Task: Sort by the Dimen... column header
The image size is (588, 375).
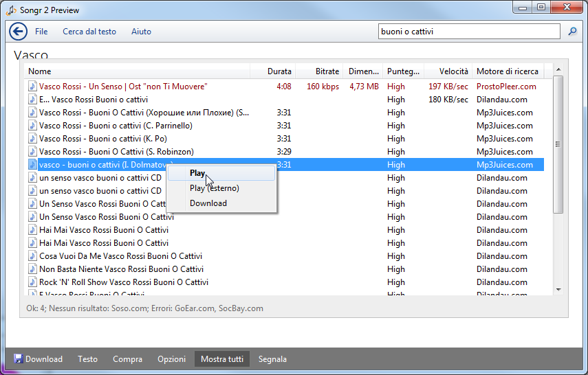Action: (363, 71)
